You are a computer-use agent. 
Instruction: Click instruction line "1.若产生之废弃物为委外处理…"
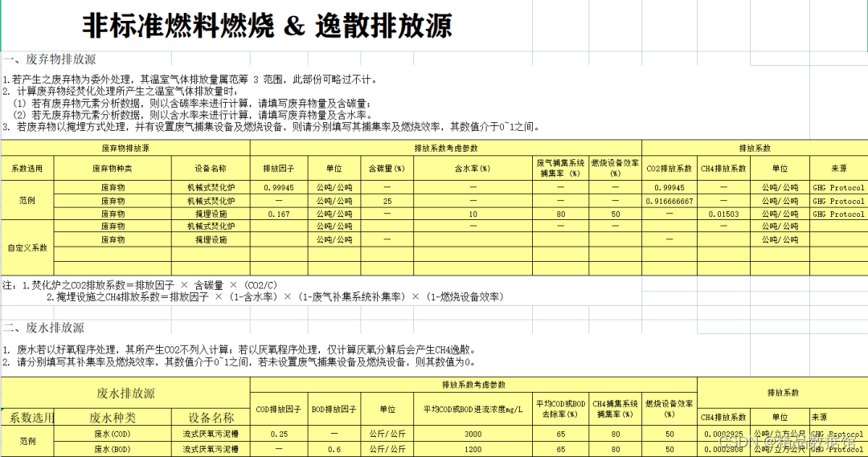click(190, 80)
